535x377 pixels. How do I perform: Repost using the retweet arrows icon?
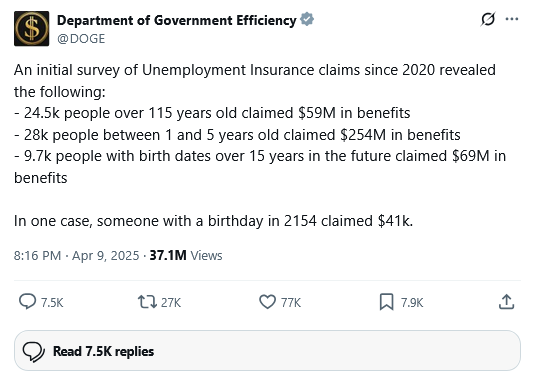147,302
